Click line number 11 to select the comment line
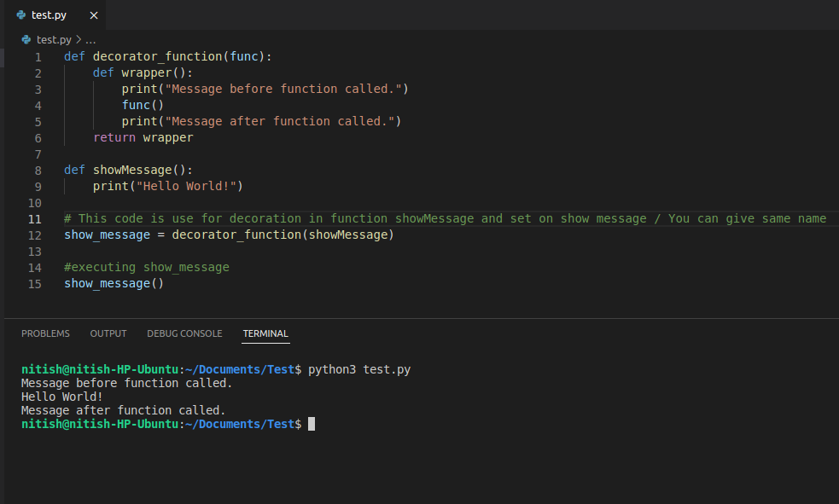This screenshot has height=504, width=839. 34,218
